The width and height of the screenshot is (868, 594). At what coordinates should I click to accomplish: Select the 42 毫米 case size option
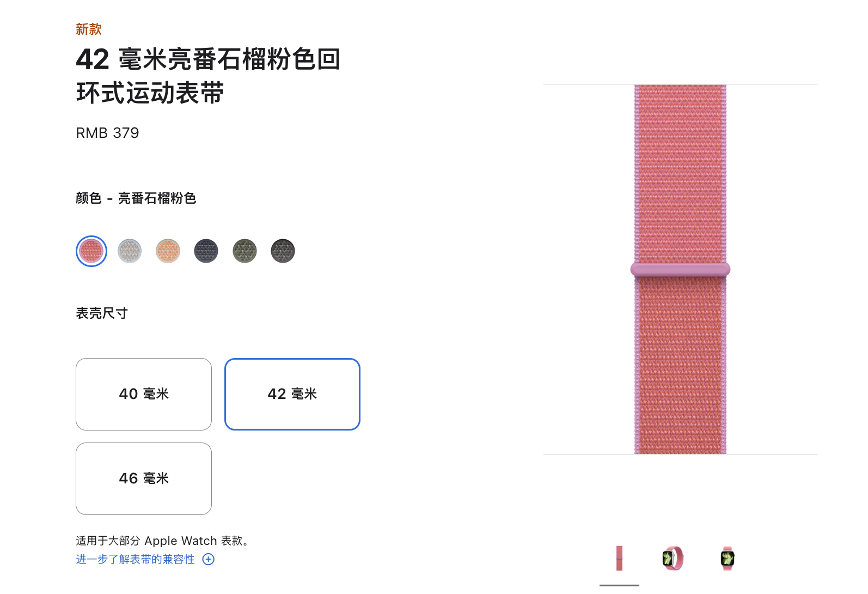tap(292, 394)
